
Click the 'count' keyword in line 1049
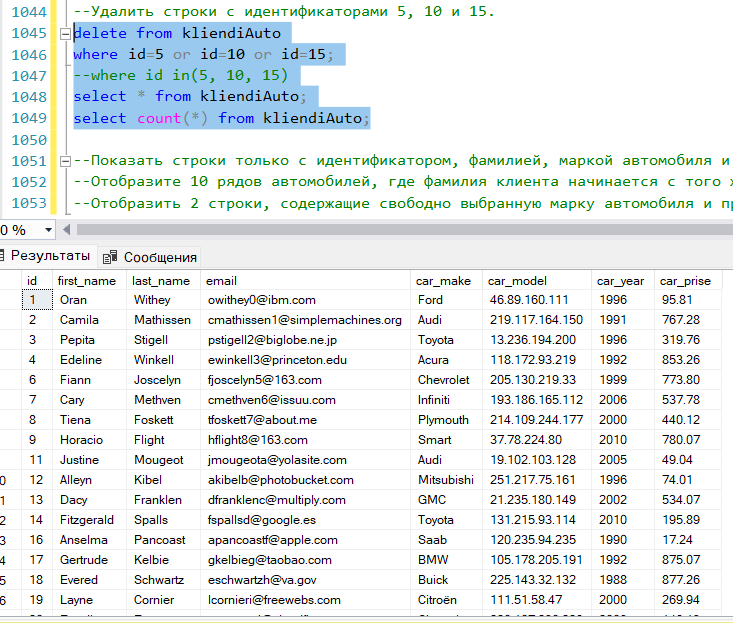159,118
